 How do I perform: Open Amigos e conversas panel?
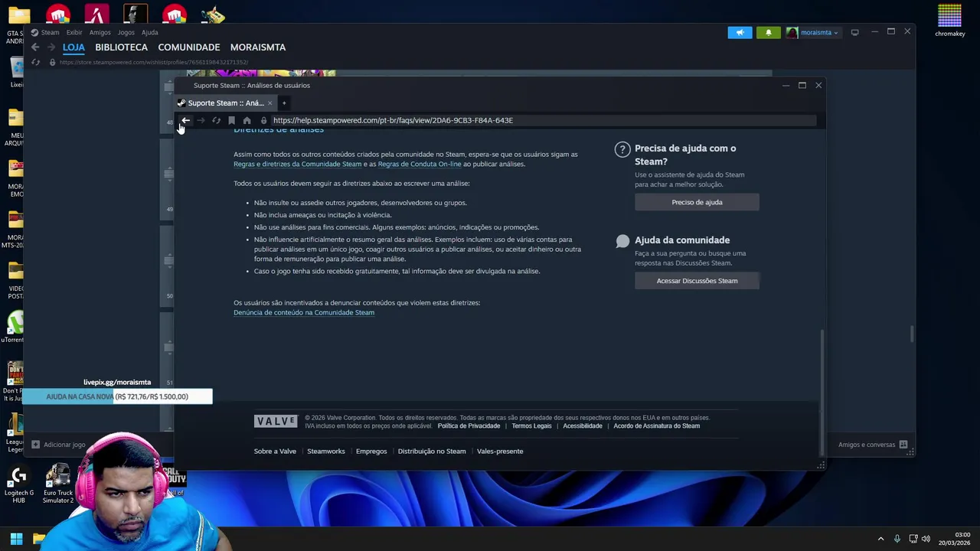coord(872,445)
